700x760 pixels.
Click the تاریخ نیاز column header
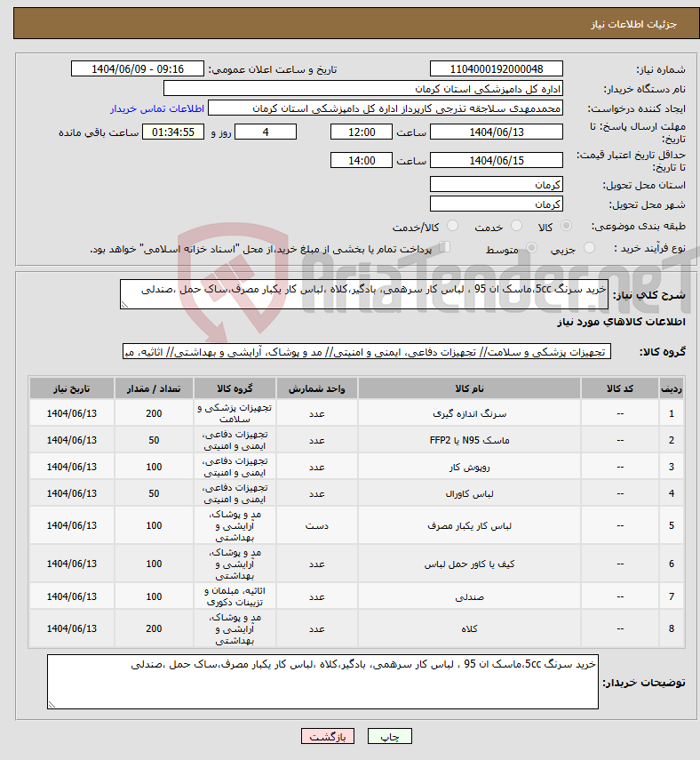(72, 388)
